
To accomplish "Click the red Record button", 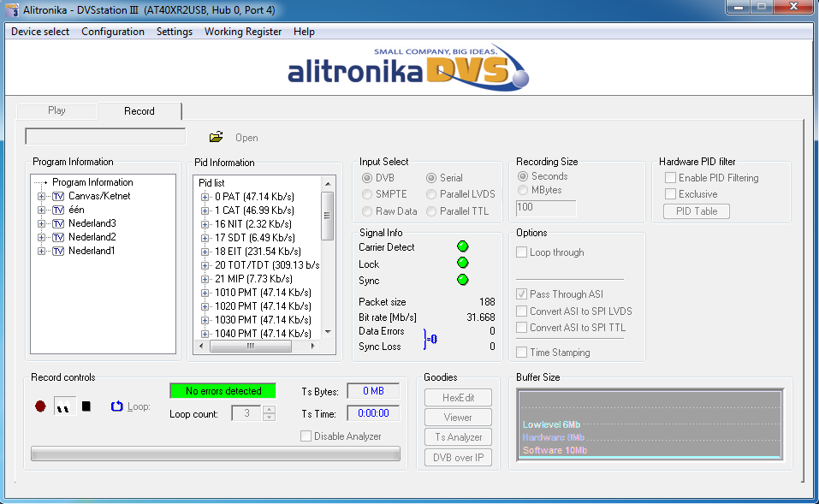I will point(40,406).
